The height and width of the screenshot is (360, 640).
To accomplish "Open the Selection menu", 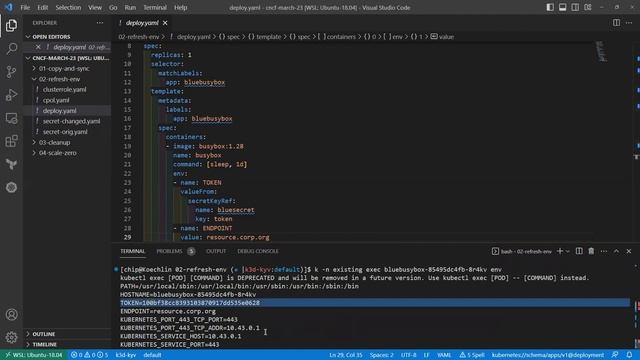I will coord(68,7).
